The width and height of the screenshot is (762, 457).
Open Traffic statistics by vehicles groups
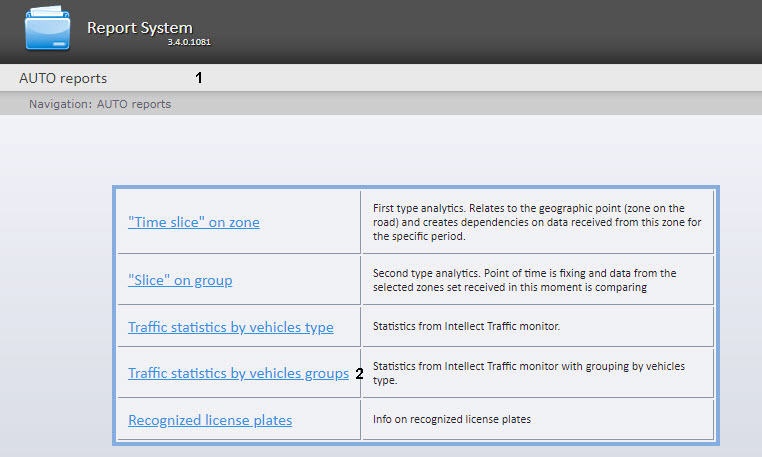click(238, 373)
